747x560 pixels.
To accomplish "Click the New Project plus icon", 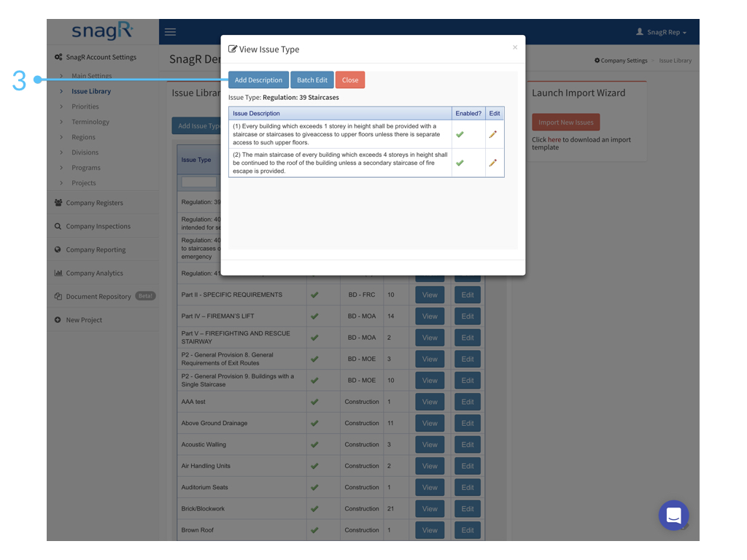I will tap(58, 320).
